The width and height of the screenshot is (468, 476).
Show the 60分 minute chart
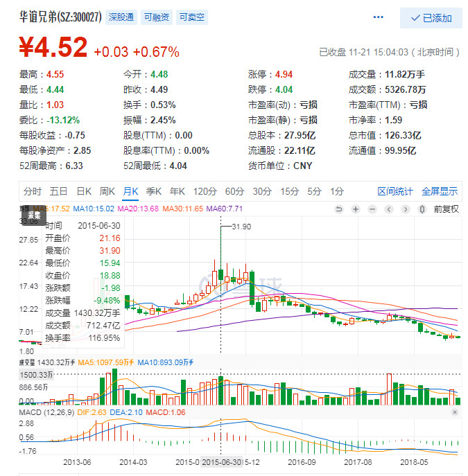coord(234,191)
